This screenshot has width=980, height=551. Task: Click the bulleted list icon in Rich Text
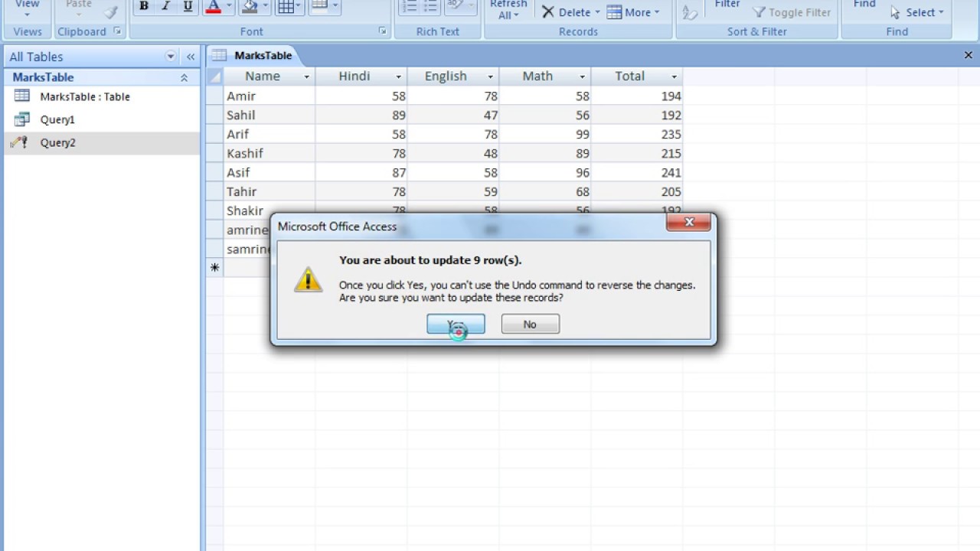(x=431, y=6)
